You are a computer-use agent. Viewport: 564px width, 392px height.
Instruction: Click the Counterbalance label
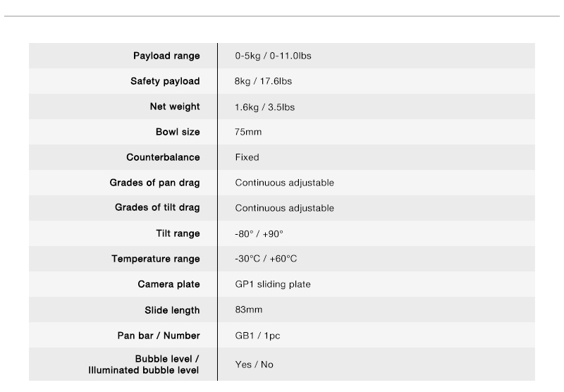(x=163, y=157)
